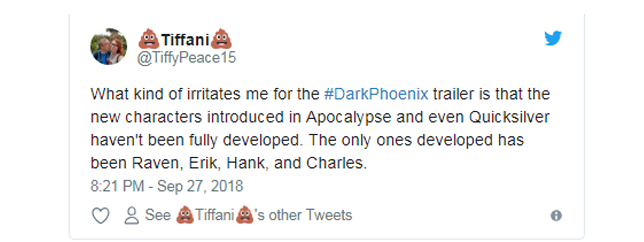The width and height of the screenshot is (644, 242).
Task: Open the tweet via the 8:21 PM - Sep 27, 2018 timestamp
Action: coord(167,186)
